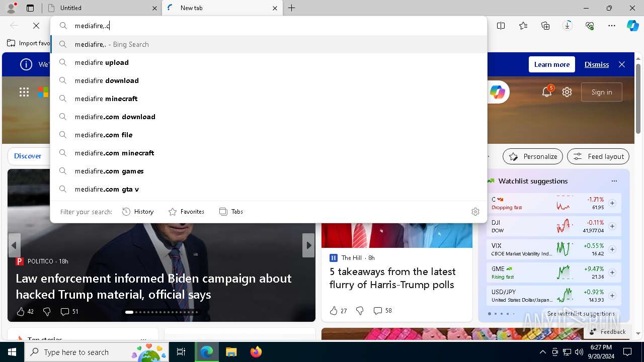Open the browser profile icon

(x=11, y=8)
